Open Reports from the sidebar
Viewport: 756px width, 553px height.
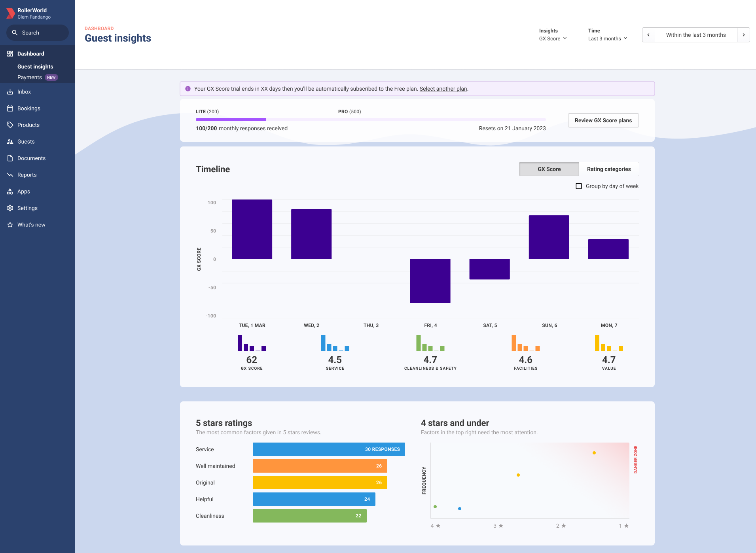tap(27, 175)
